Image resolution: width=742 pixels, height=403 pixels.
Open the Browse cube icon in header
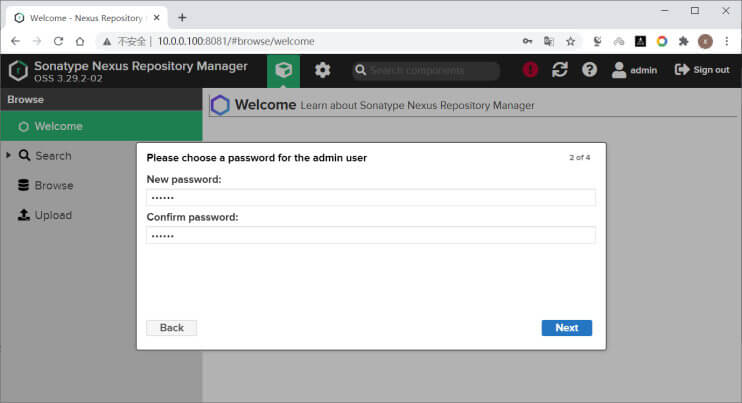click(x=283, y=70)
